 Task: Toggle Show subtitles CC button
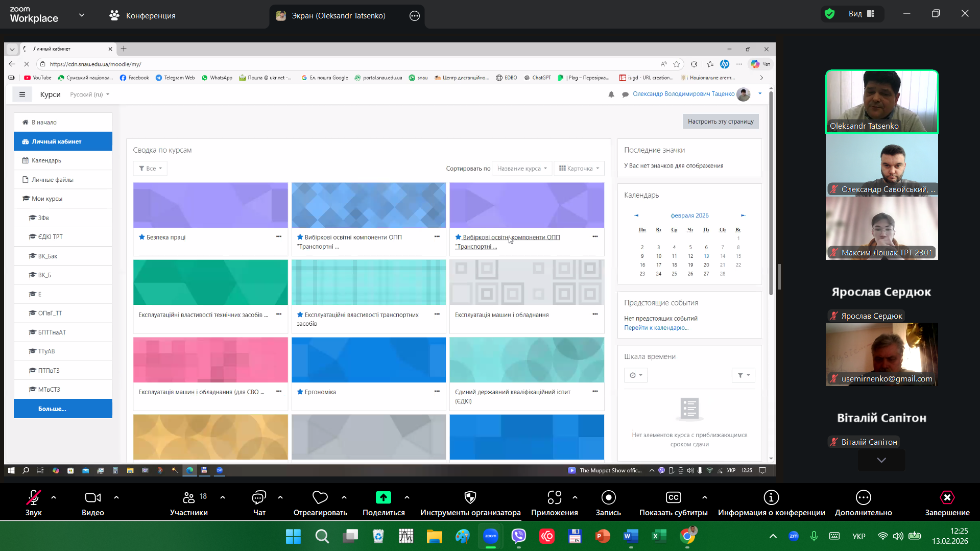[x=673, y=498]
